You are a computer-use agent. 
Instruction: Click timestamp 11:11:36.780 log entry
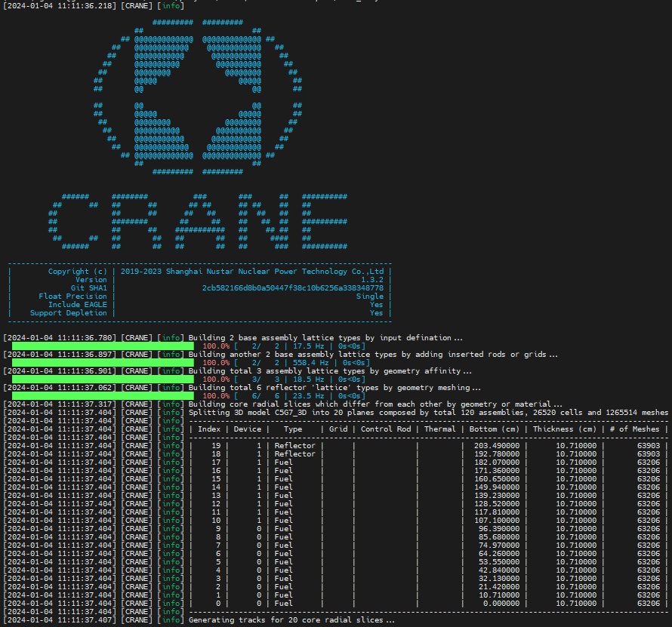click(60, 338)
